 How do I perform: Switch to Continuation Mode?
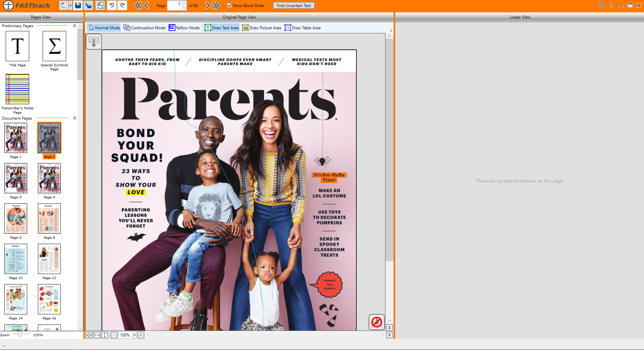144,28
